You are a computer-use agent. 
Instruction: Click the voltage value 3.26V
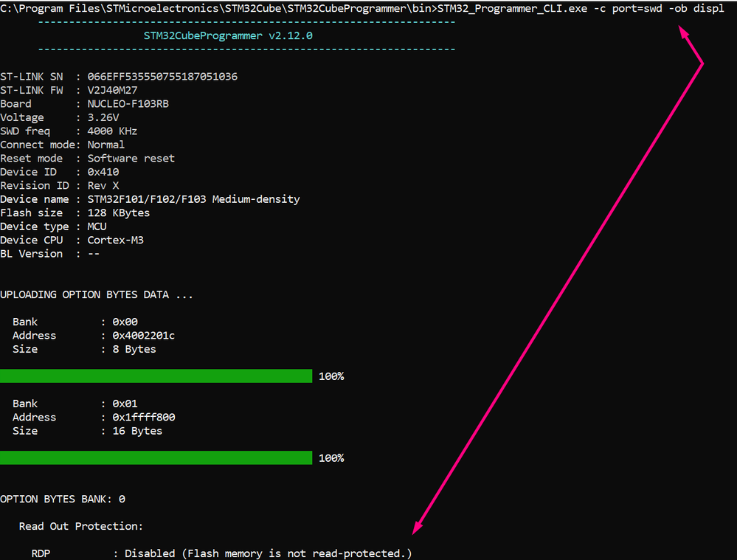coord(103,117)
